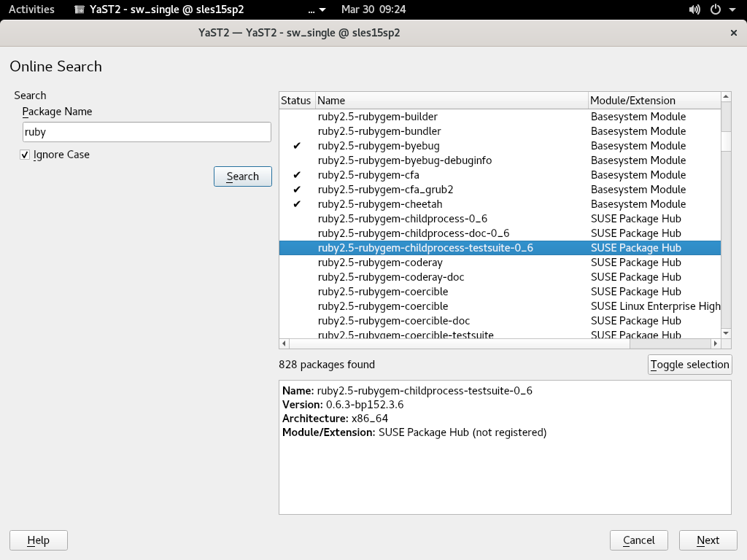Open system menu dropdown arrow in top bar

coord(731,9)
